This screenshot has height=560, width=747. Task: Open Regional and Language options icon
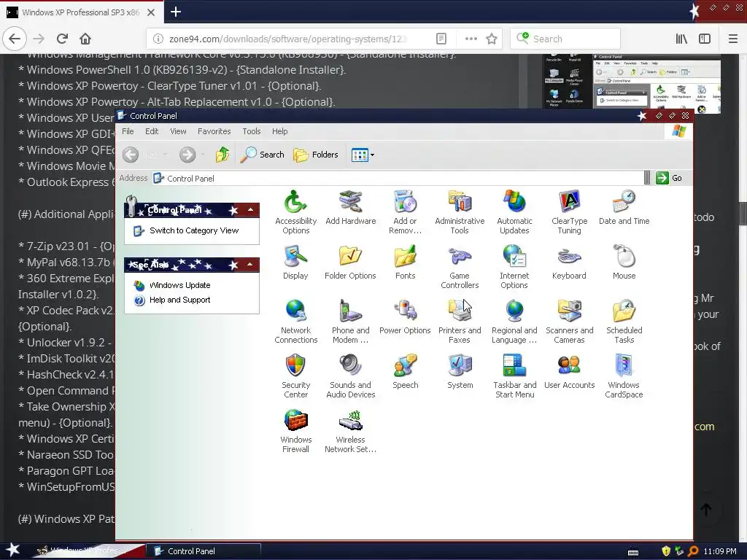514,322
